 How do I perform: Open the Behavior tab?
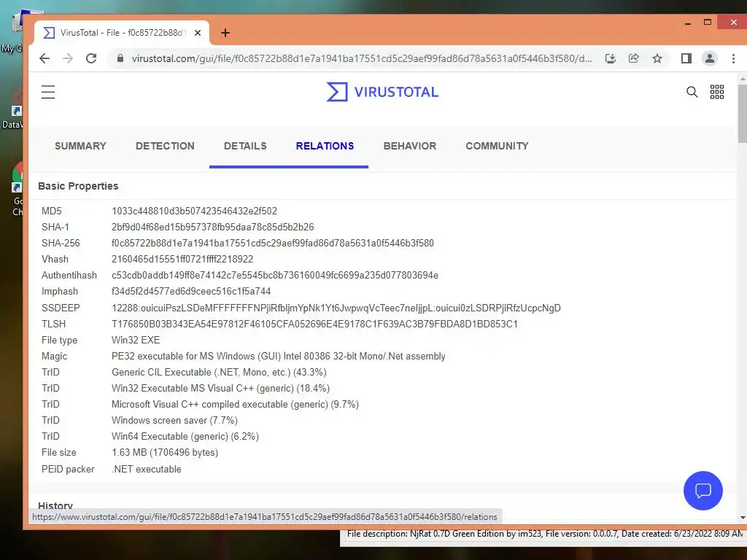[x=410, y=146]
